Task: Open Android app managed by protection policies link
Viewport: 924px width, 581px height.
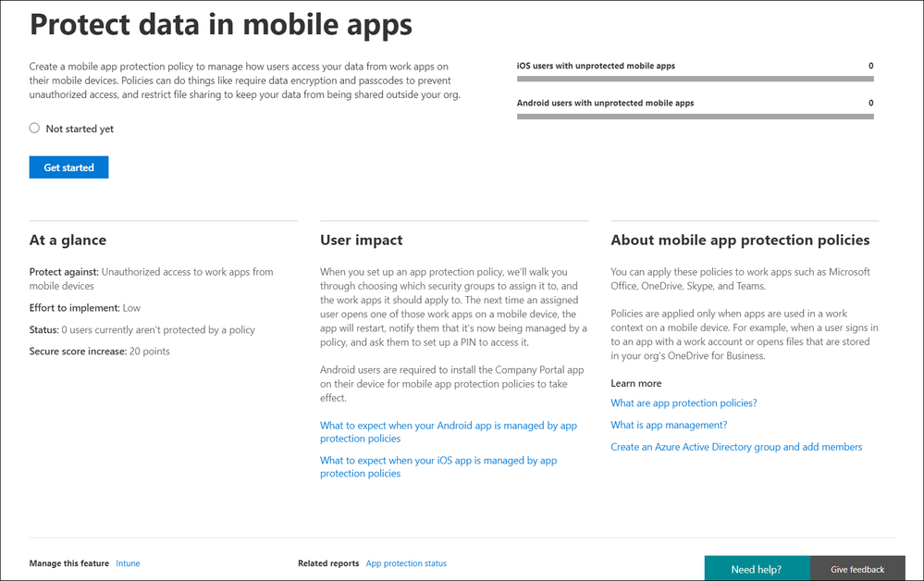Action: 449,432
